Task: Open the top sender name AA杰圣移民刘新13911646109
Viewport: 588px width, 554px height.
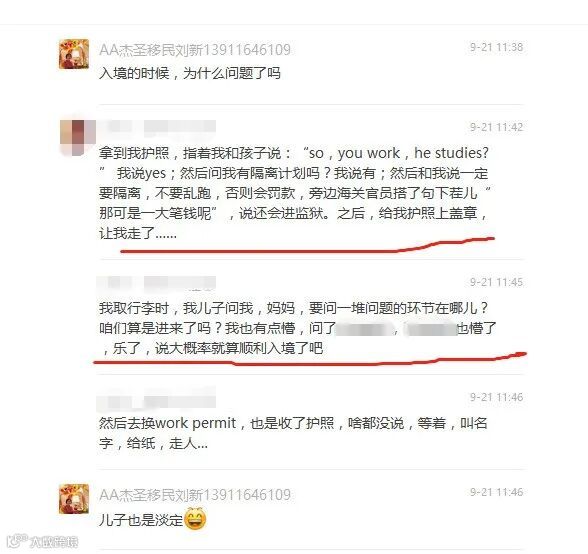Action: coord(195,50)
